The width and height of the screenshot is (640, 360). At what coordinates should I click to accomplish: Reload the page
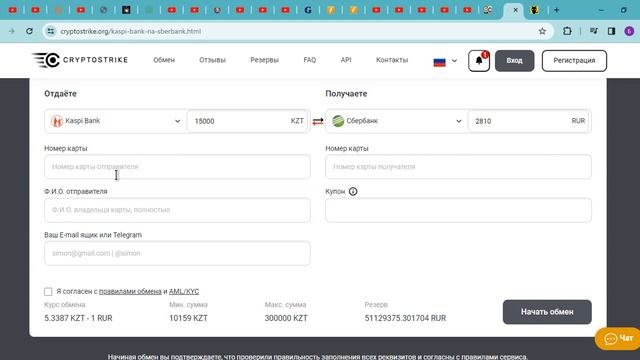click(x=29, y=31)
